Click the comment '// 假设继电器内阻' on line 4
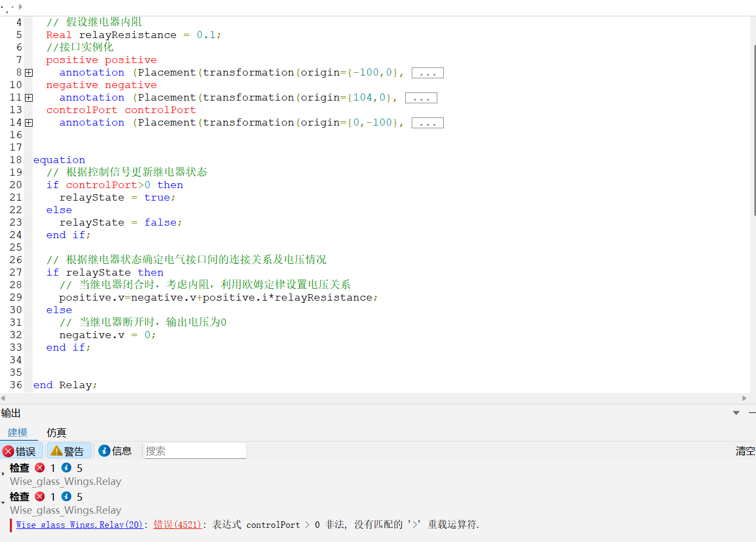This screenshot has width=756, height=542. pos(94,22)
